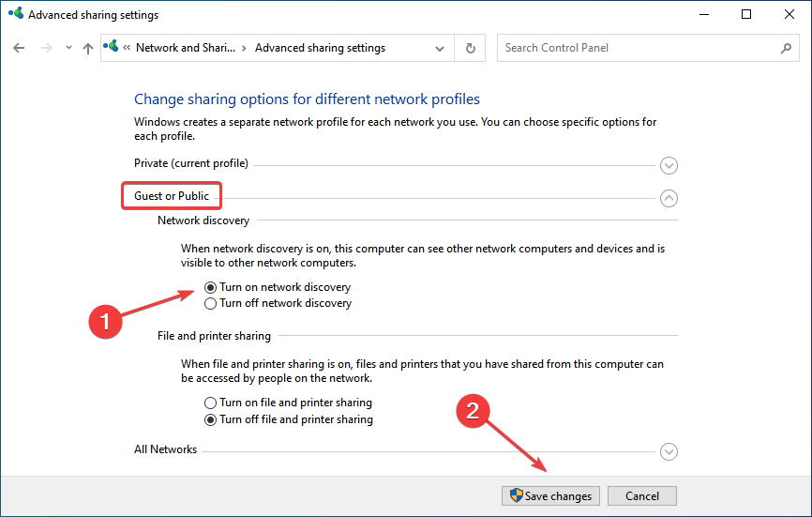Click the Forward navigation arrow
This screenshot has height=517, width=812.
[45, 48]
